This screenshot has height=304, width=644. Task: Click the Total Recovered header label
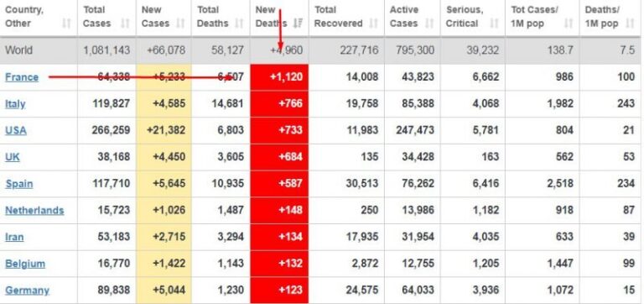(x=339, y=17)
